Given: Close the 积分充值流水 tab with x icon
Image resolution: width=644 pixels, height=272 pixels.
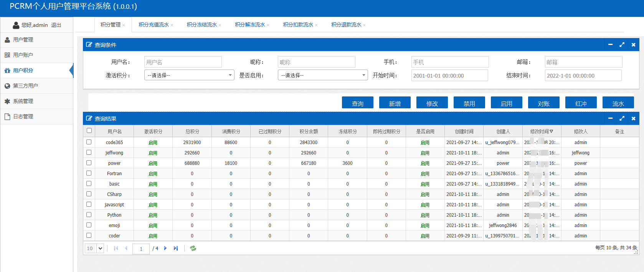Looking at the screenshot, I should tap(172, 25).
